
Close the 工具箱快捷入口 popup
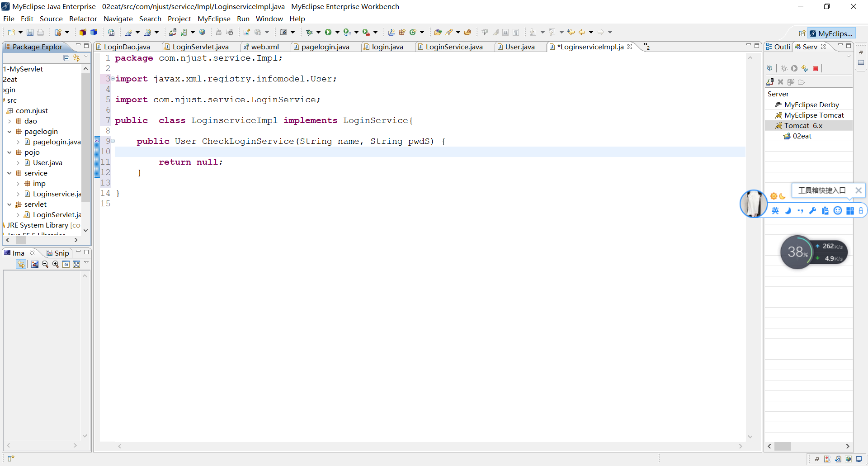859,190
